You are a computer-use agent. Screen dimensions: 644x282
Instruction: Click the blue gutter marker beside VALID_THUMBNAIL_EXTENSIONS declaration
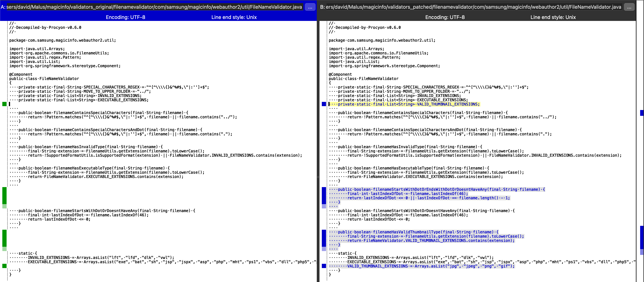pyautogui.click(x=324, y=104)
